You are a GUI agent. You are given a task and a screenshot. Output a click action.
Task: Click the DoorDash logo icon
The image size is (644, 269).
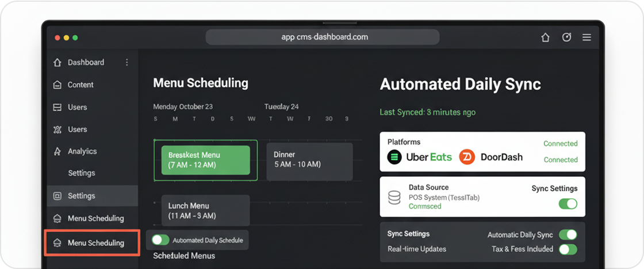pyautogui.click(x=467, y=157)
